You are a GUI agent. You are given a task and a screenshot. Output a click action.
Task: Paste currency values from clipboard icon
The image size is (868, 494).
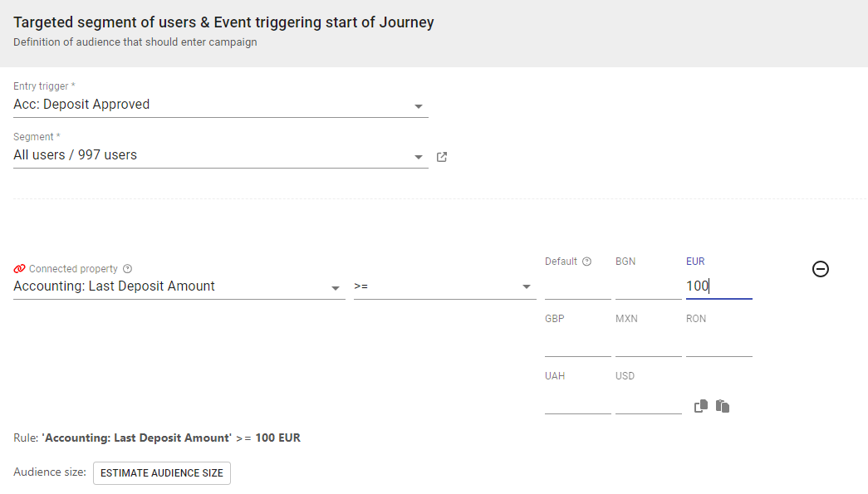pos(723,406)
